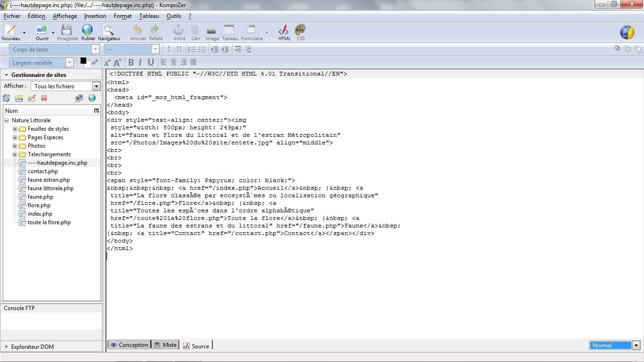Click the bulleted list icon

point(202,49)
